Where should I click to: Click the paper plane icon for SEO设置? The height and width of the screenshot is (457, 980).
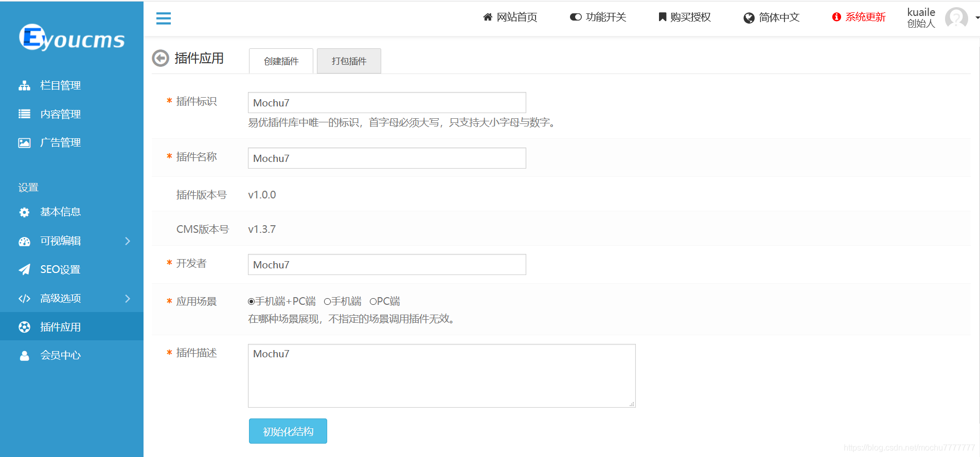point(24,269)
